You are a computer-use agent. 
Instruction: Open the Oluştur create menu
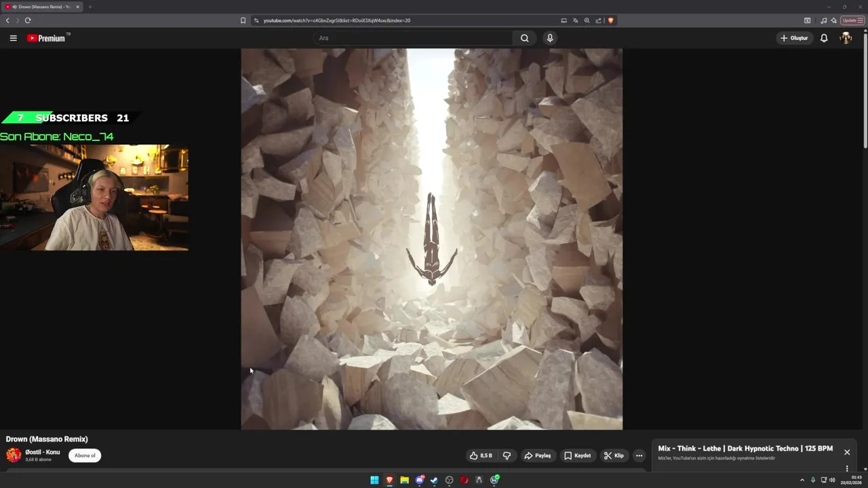pyautogui.click(x=794, y=38)
